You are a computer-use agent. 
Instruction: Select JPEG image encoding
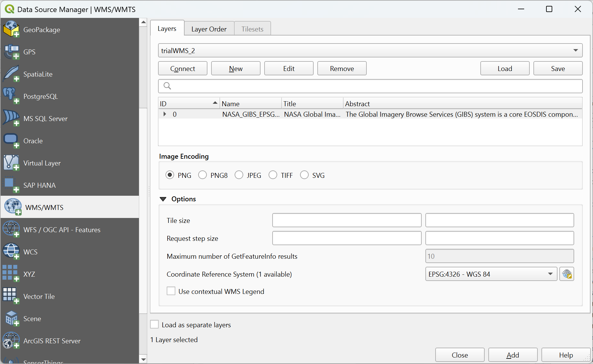[239, 175]
